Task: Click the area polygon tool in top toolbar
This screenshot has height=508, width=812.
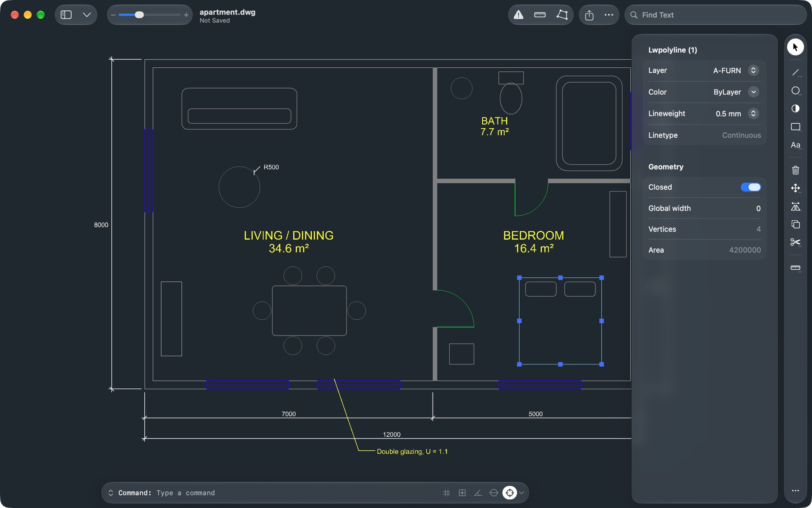Action: pyautogui.click(x=562, y=15)
